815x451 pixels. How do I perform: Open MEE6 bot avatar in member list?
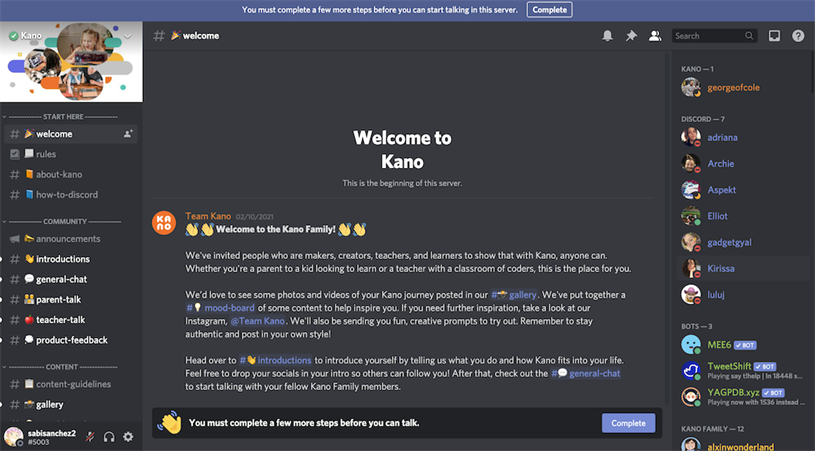691,345
